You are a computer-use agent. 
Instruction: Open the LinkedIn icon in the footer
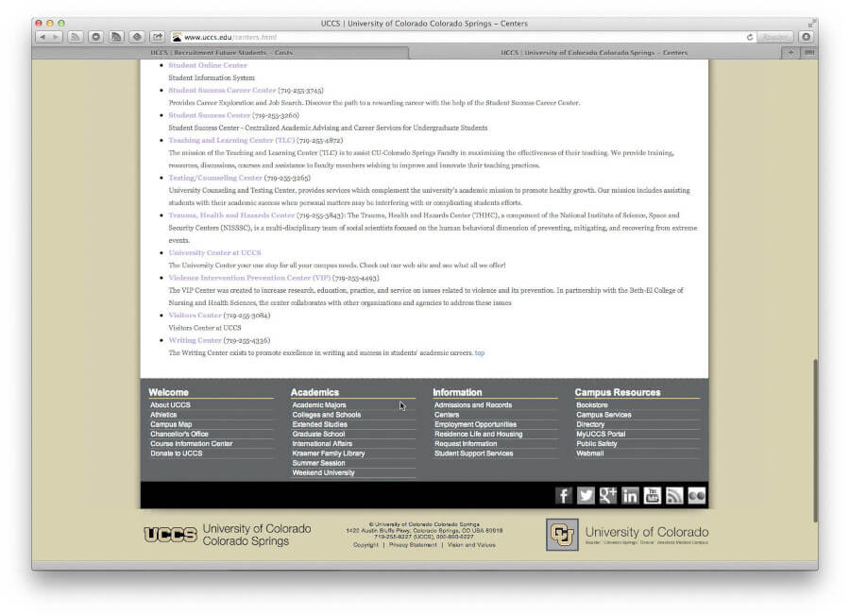[630, 495]
